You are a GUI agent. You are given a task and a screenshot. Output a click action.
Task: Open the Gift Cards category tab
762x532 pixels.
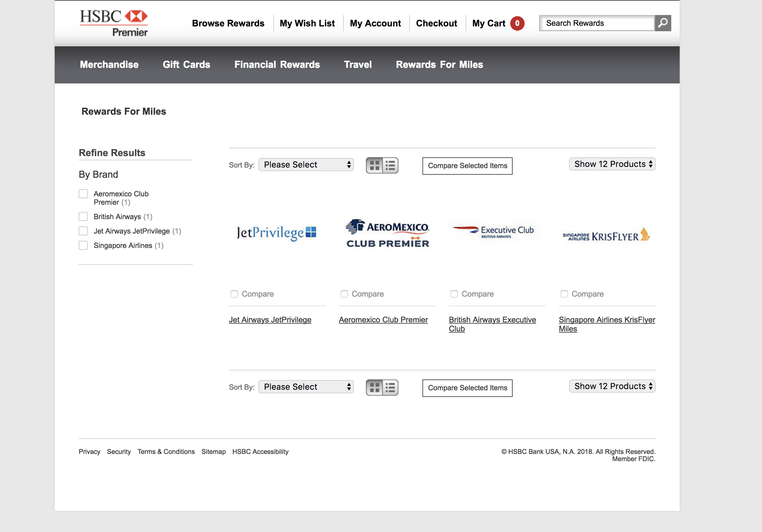point(186,64)
